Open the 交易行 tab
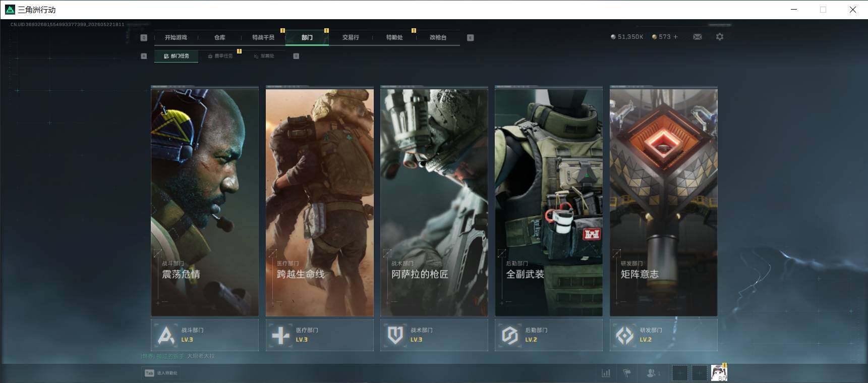868x383 pixels. click(351, 37)
